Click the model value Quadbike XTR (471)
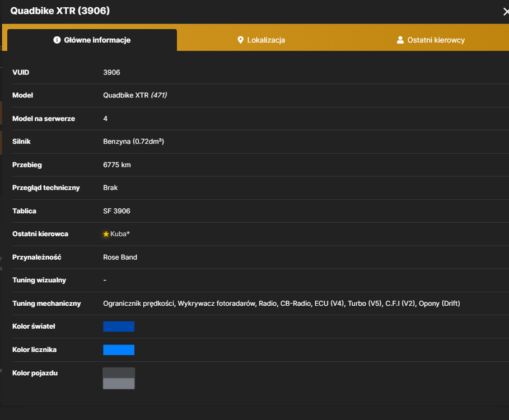 (x=135, y=95)
